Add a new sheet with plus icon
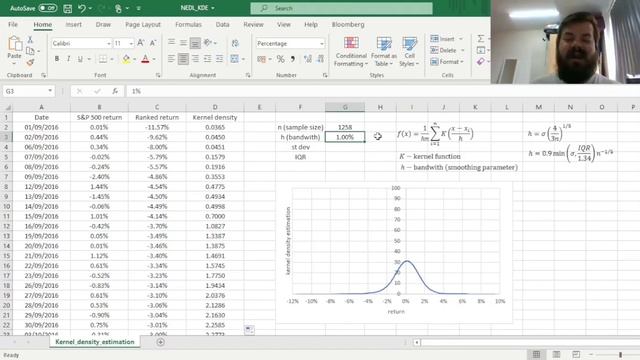The image size is (640, 360). pyautogui.click(x=160, y=342)
